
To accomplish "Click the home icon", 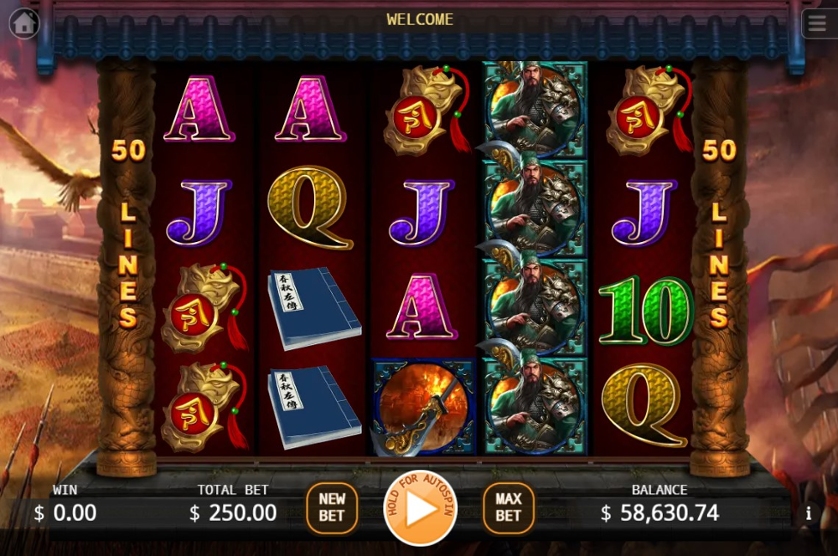I will tap(24, 24).
